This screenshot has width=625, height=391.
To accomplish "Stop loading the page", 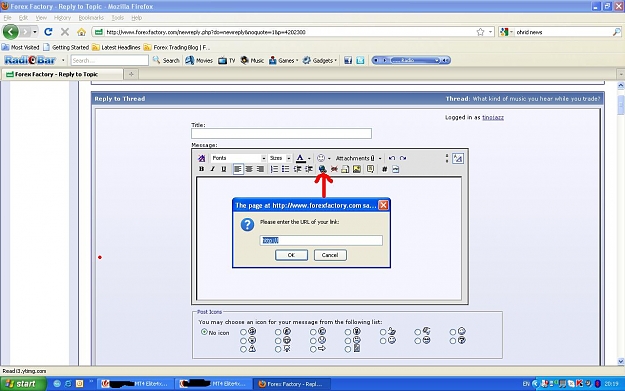I will click(65, 32).
